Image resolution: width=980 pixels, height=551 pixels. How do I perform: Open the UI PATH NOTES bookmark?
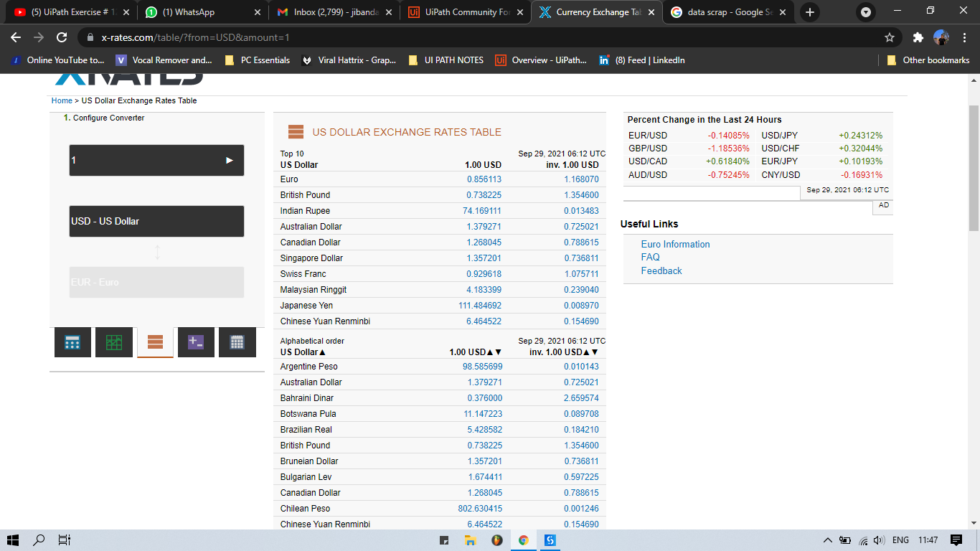(x=446, y=60)
